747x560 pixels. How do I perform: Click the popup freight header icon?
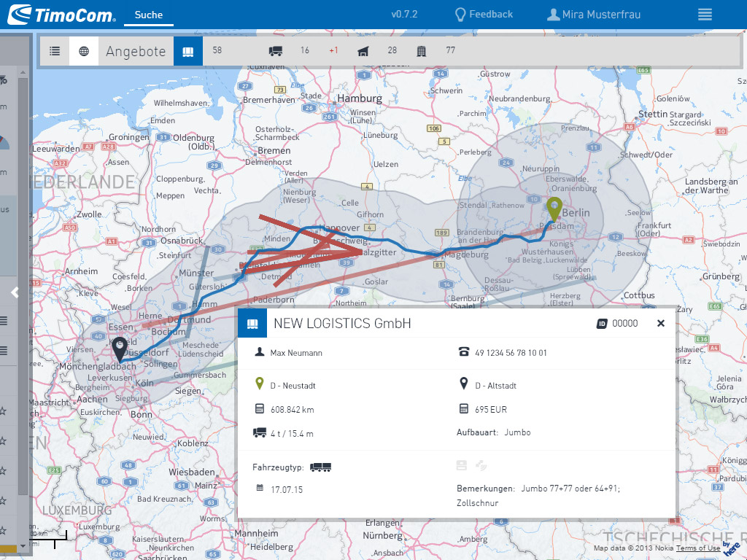click(x=252, y=323)
